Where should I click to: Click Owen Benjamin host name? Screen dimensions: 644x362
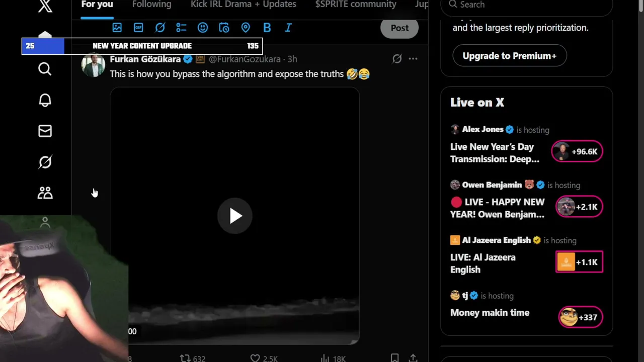pos(492,185)
